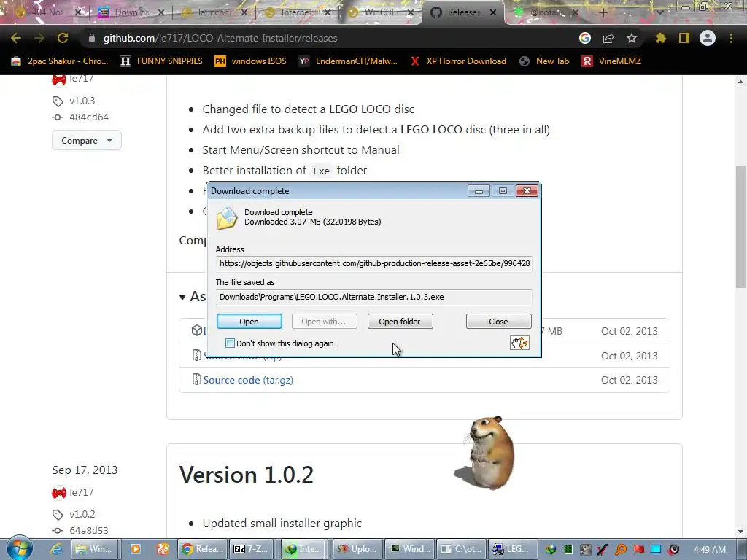Click commit hash 64a8d53
This screenshot has width=747, height=560.
click(x=88, y=531)
